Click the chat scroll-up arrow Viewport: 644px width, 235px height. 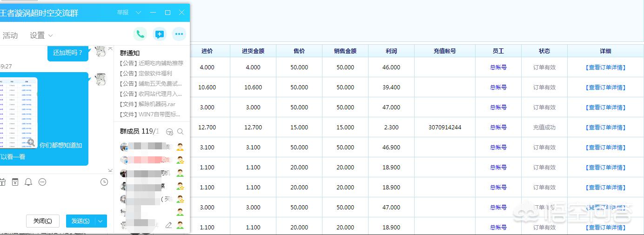point(110,48)
